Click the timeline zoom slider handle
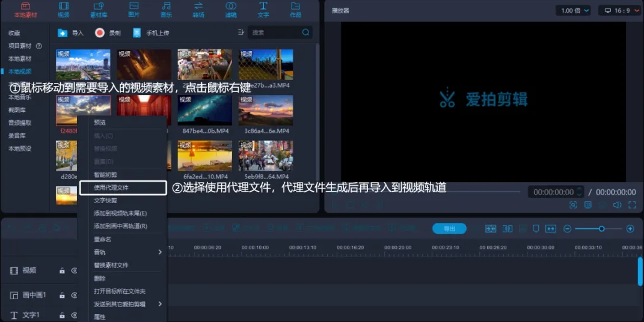Viewport: 644px width, 322px height. [x=601, y=228]
